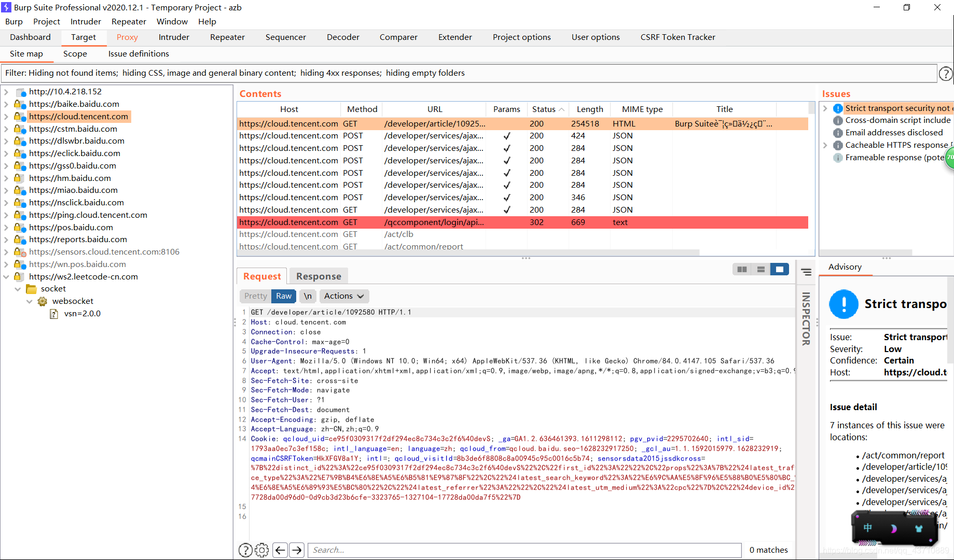954x560 pixels.
Task: Select top-bottom split layout icon
Action: [761, 269]
